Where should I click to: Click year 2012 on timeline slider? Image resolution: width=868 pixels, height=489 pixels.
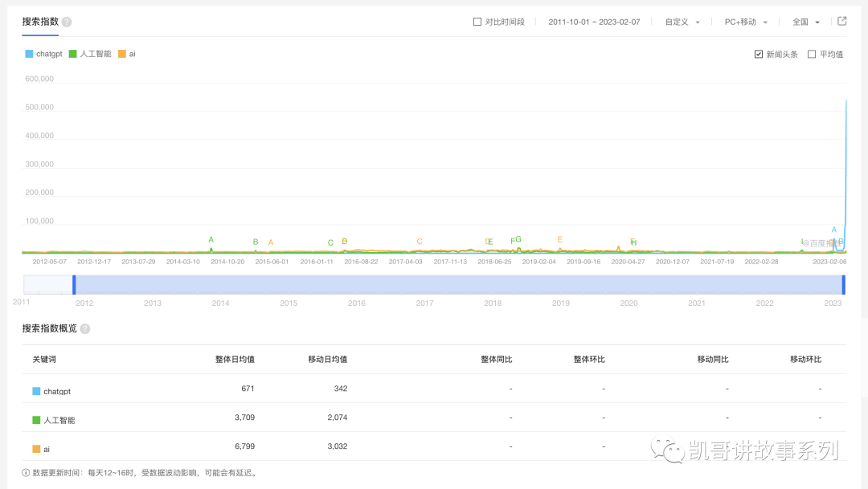(84, 304)
